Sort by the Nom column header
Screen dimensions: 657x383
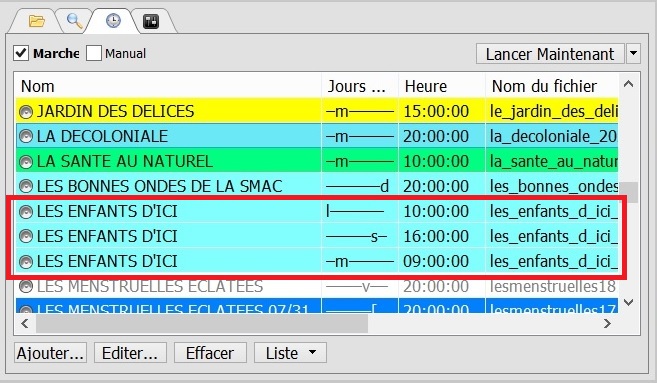[x=168, y=86]
